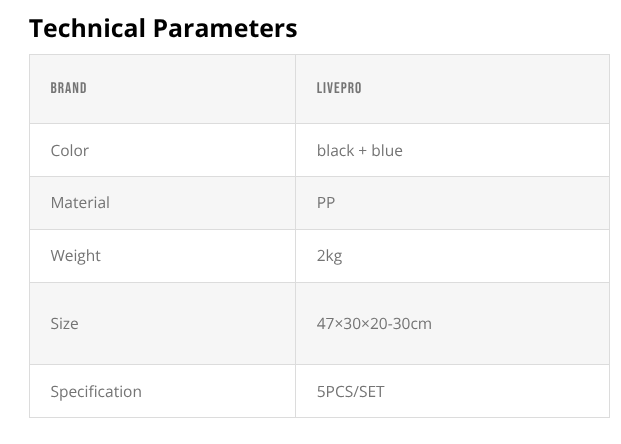Click the word Technical in the heading
Image resolution: width=621 pixels, height=444 pixels.
(x=87, y=28)
